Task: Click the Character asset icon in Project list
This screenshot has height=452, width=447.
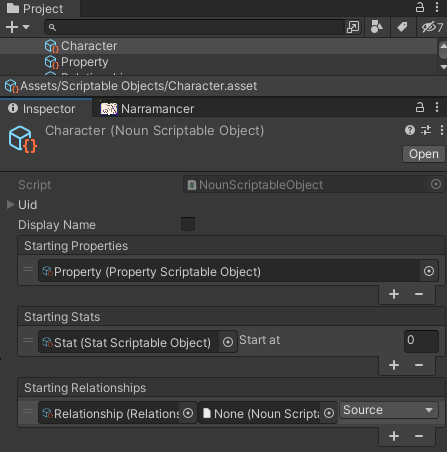Action: pos(52,46)
